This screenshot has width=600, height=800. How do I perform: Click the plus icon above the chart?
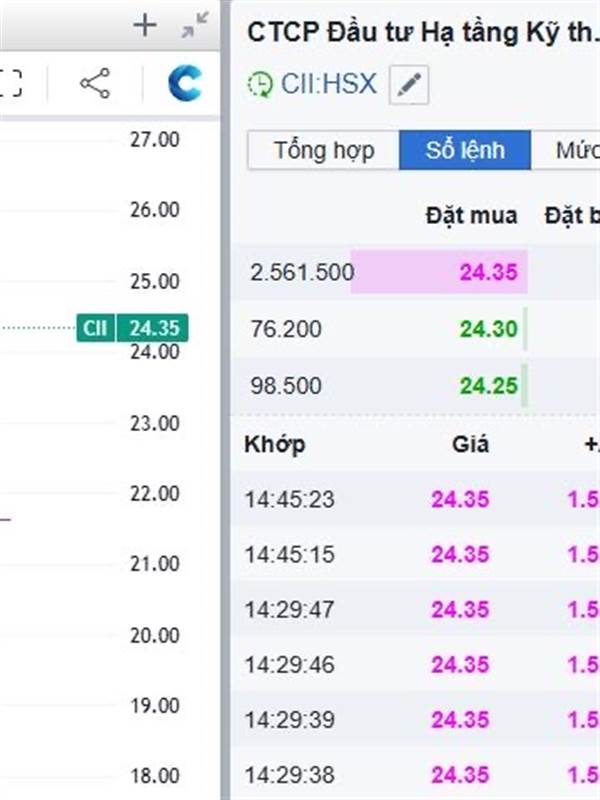[145, 26]
